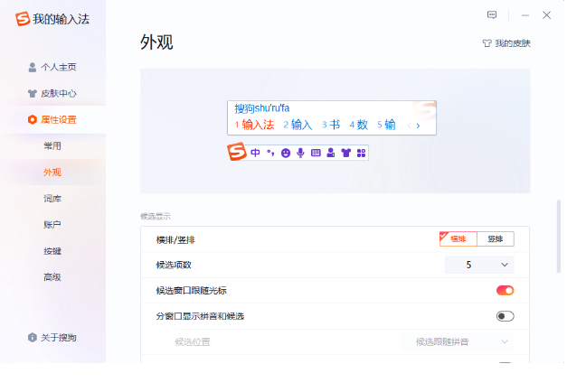Select candidate 1 输入法 in preview
Screen dimensions: 567x392
tap(255, 125)
